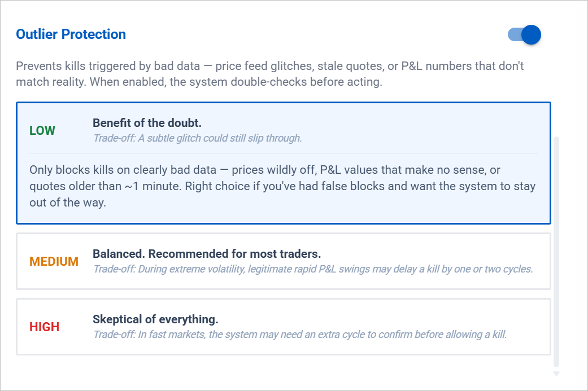Select the HIGH protection option

click(x=282, y=326)
